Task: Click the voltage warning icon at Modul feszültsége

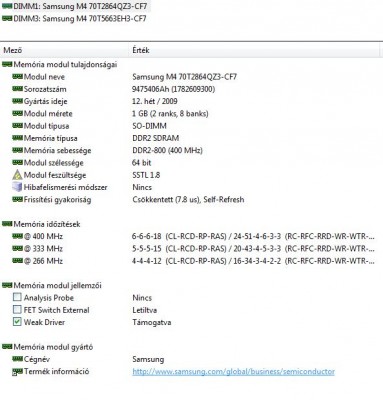Action: click(x=17, y=175)
